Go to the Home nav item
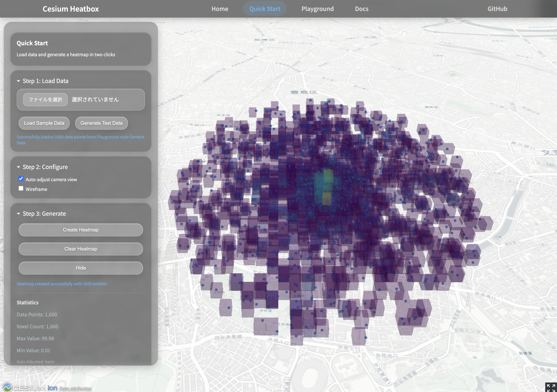The width and height of the screenshot is (557, 392). pos(220,9)
